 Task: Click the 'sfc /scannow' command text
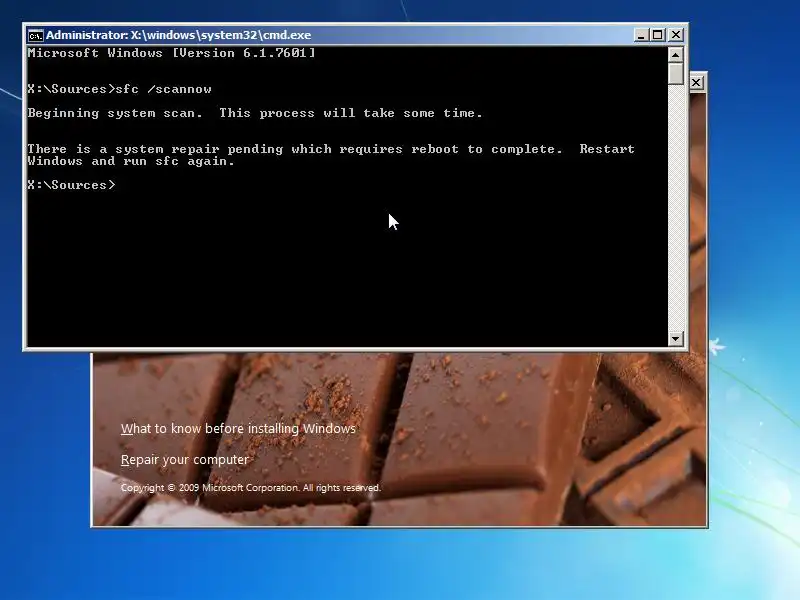click(x=163, y=89)
